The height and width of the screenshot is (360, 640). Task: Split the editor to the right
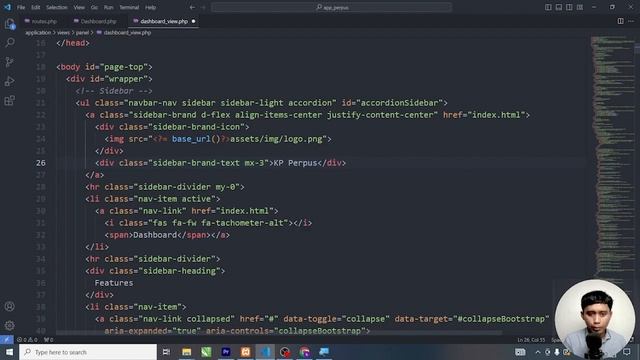click(x=620, y=21)
